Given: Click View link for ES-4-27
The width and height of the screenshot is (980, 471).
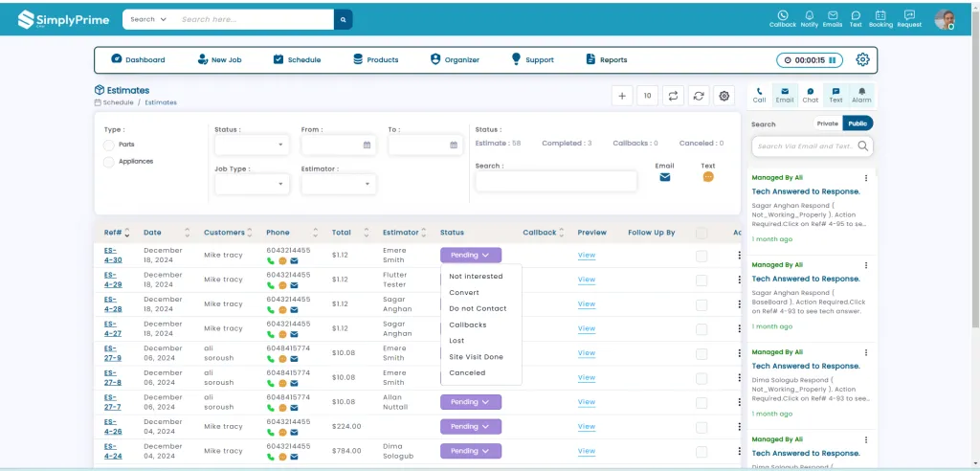Looking at the screenshot, I should click(587, 329).
